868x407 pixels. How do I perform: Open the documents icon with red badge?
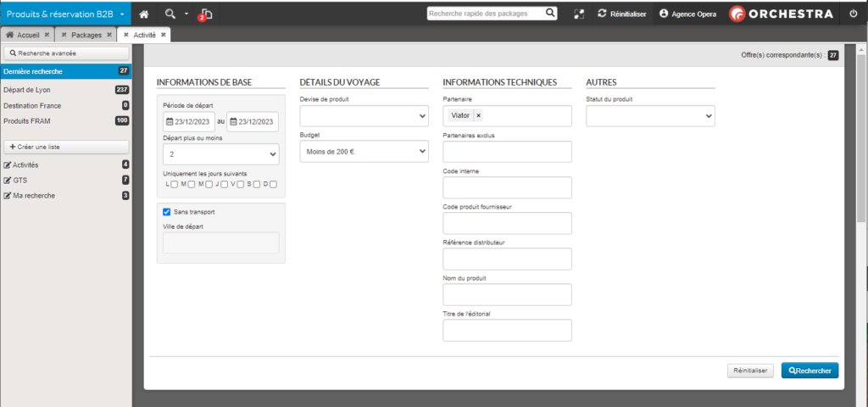click(x=205, y=14)
